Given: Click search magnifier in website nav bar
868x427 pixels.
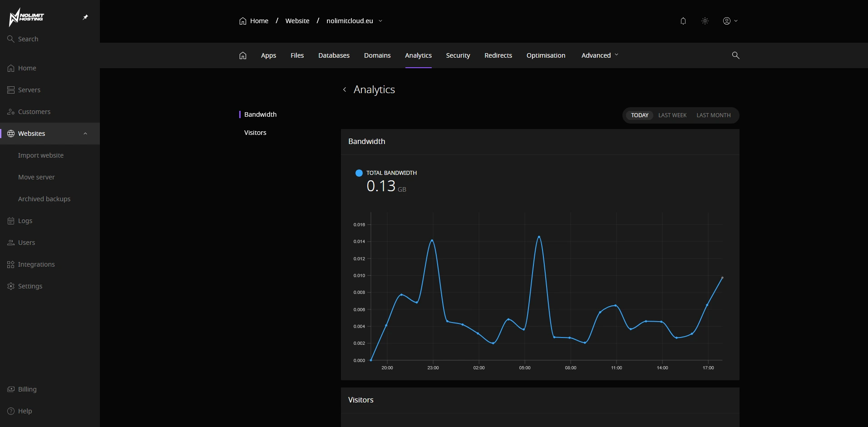Looking at the screenshot, I should 736,55.
